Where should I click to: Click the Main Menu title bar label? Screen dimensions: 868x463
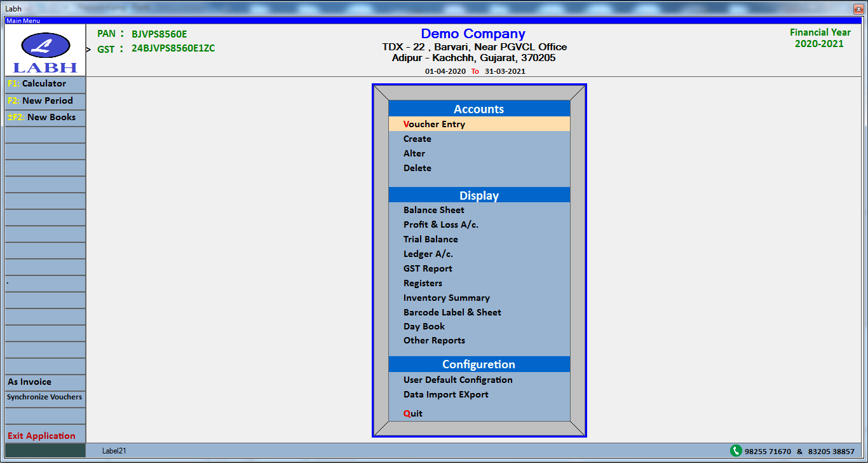[x=23, y=21]
